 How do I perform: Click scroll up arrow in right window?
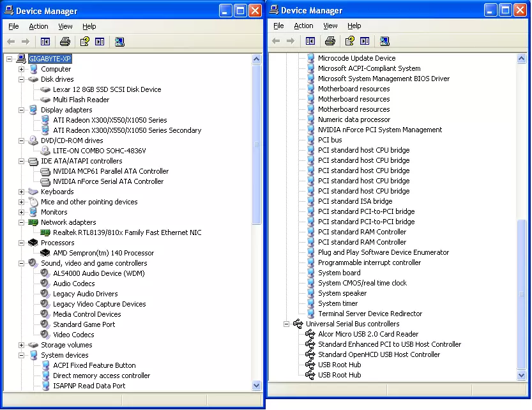522,58
